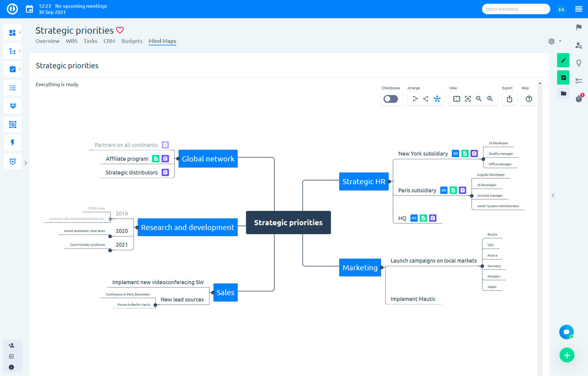588x376 pixels.
Task: Click the green plus floating button
Action: [x=567, y=355]
